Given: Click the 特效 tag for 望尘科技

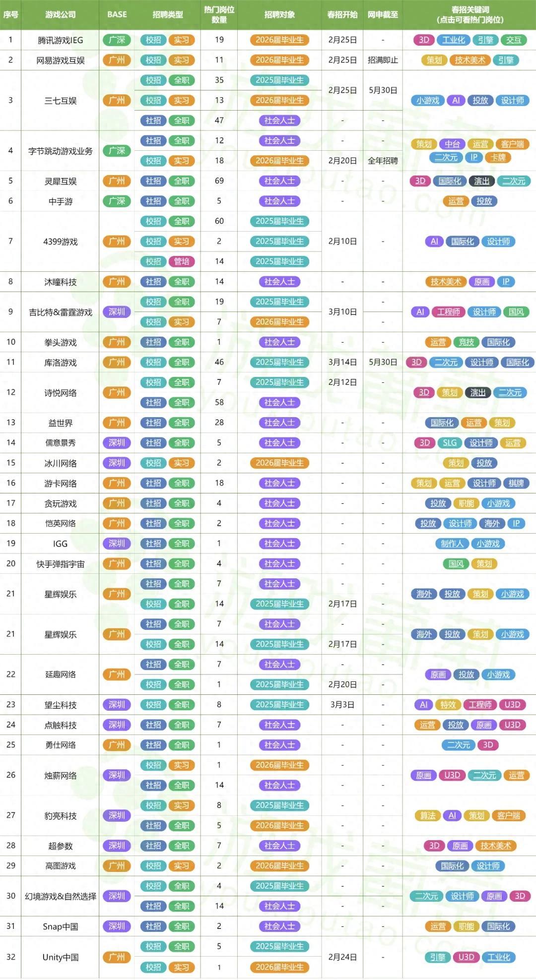Looking at the screenshot, I should pyautogui.click(x=448, y=705).
